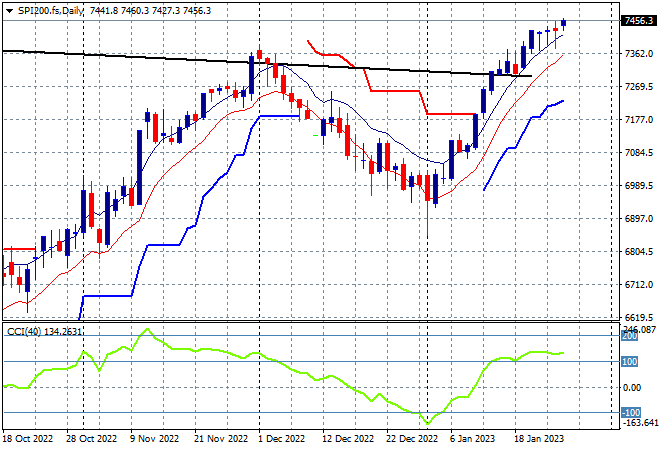This screenshot has height=450, width=660.
Task: Select the CCI(40) 134.2631 indicator label
Action: click(44, 332)
